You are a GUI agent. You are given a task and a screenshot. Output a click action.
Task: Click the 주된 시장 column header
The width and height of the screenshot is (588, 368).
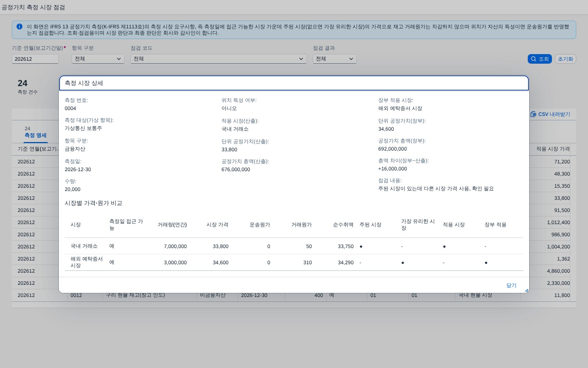(370, 224)
